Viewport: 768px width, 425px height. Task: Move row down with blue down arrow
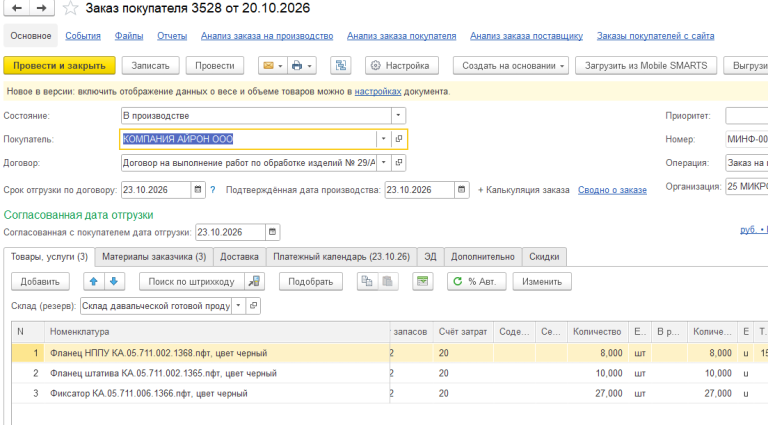pyautogui.click(x=114, y=282)
